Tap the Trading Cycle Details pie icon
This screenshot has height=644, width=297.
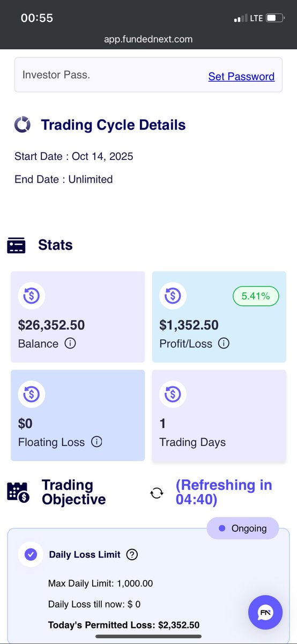coord(23,125)
